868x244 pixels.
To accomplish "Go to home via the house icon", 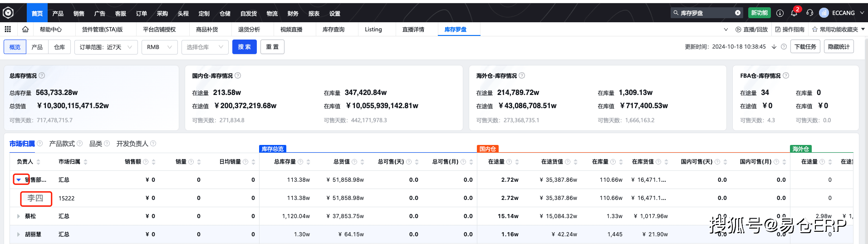I will (25, 30).
